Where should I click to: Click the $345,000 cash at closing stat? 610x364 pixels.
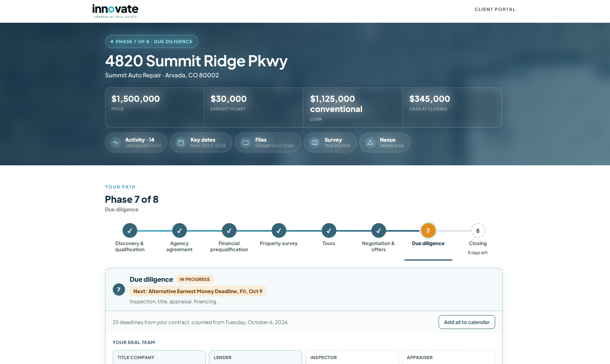point(452,107)
